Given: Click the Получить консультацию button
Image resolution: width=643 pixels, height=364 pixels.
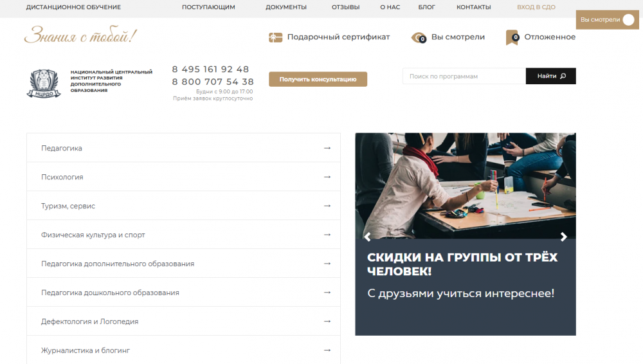Looking at the screenshot, I should (318, 79).
